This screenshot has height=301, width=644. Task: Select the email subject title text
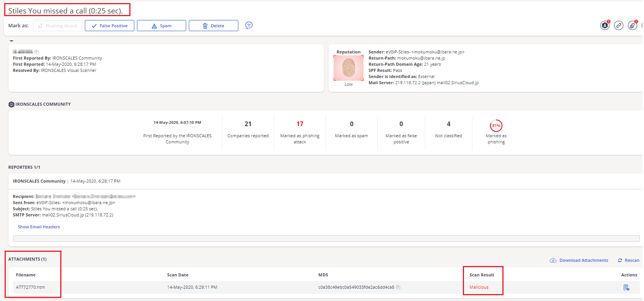(x=66, y=11)
